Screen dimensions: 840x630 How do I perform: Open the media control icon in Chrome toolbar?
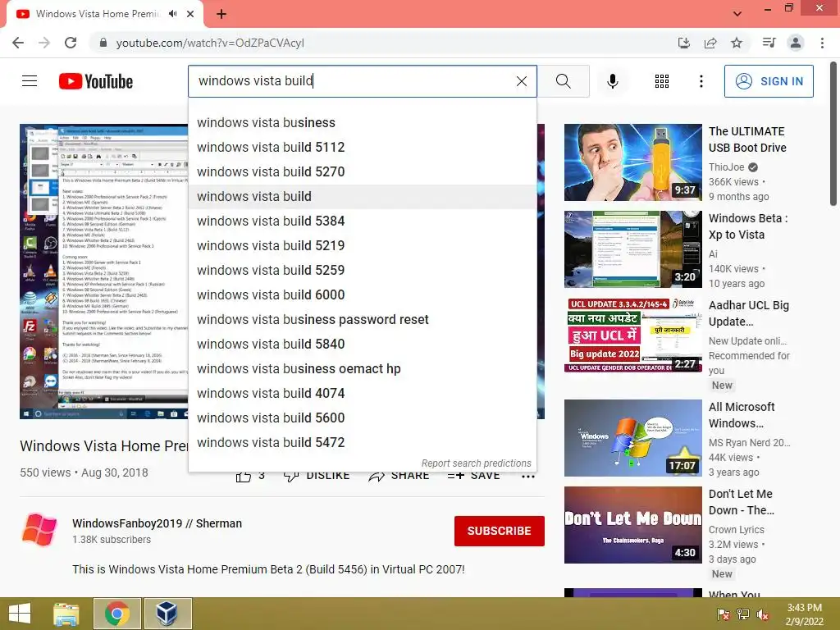(769, 43)
